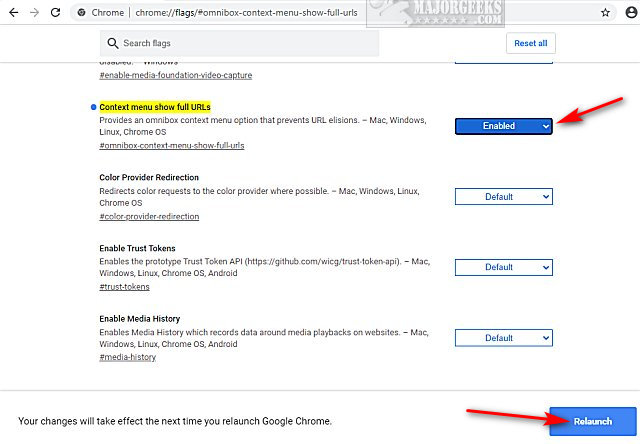Click the Chrome site info icon in address bar

pos(81,13)
